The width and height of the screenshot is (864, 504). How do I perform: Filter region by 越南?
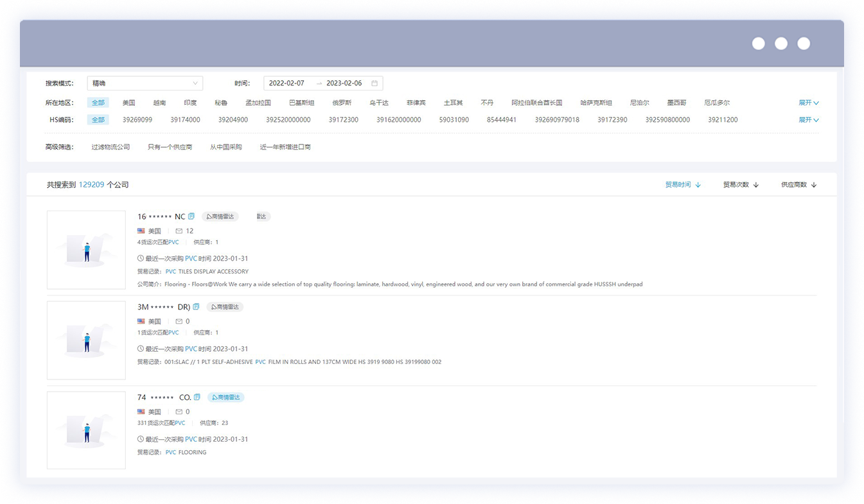tap(159, 102)
